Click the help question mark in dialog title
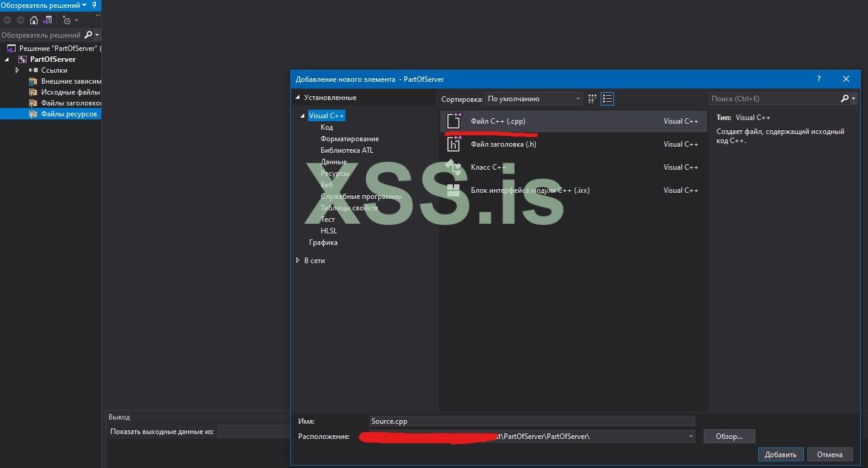This screenshot has height=468, width=868. pyautogui.click(x=819, y=79)
